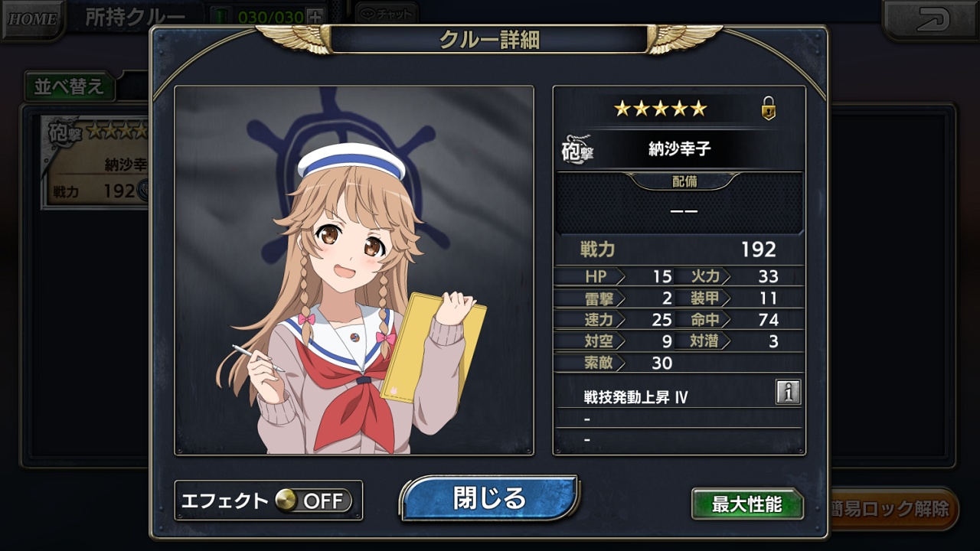The height and width of the screenshot is (551, 980).
Task: Select 戦技発動上昇 IV skill row
Action: [x=678, y=397]
